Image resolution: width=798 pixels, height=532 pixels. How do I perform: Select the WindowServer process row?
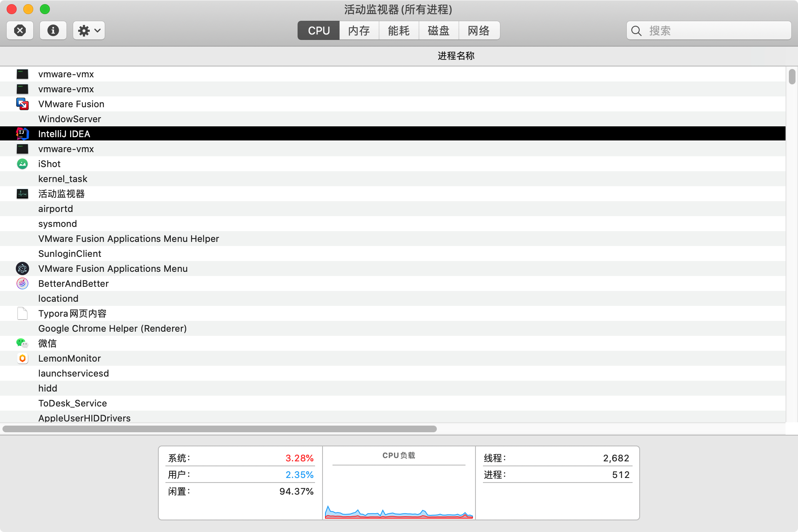point(69,119)
